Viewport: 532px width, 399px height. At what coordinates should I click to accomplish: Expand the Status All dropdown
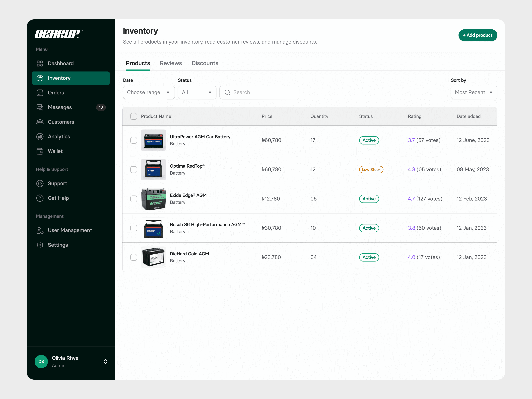tap(197, 92)
